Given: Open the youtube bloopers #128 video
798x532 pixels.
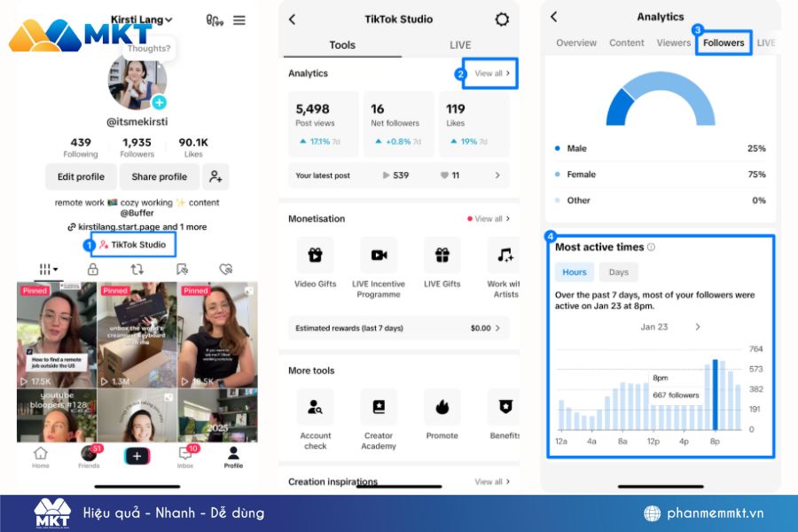Looking at the screenshot, I should coord(57,416).
